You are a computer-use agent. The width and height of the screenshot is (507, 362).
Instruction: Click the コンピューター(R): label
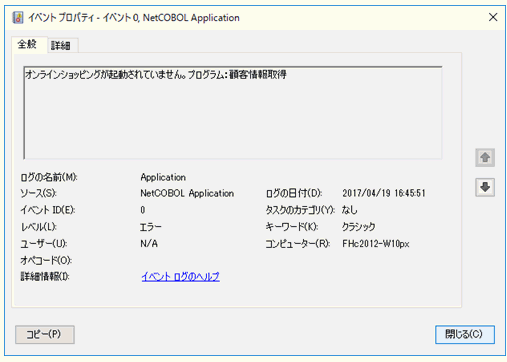(298, 244)
